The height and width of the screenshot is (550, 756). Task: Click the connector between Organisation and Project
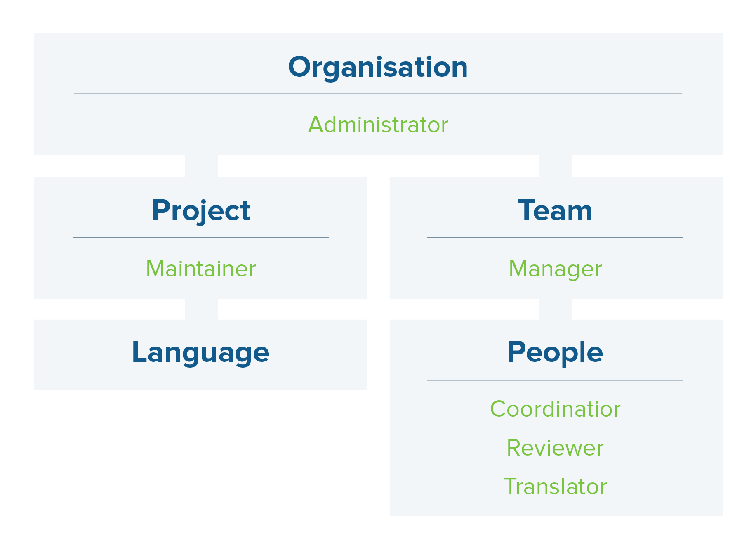(x=201, y=166)
